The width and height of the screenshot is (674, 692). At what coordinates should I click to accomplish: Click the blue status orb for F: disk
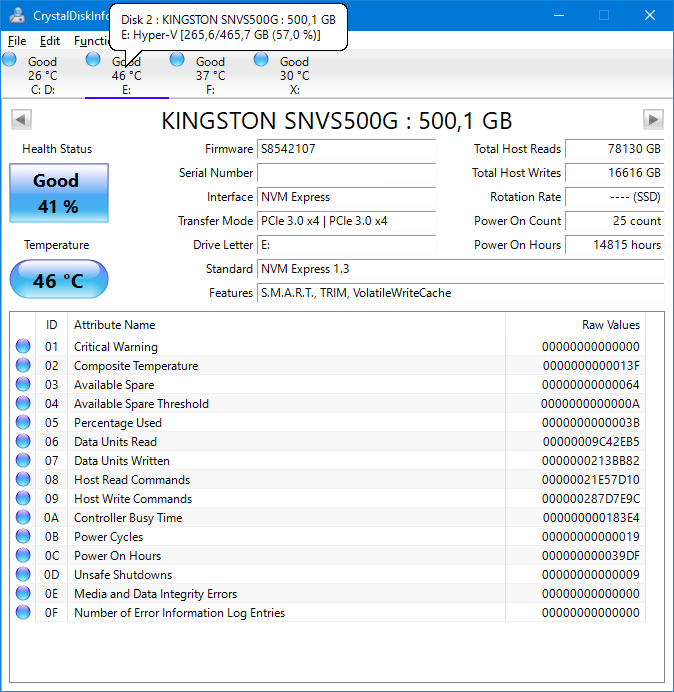click(x=177, y=59)
